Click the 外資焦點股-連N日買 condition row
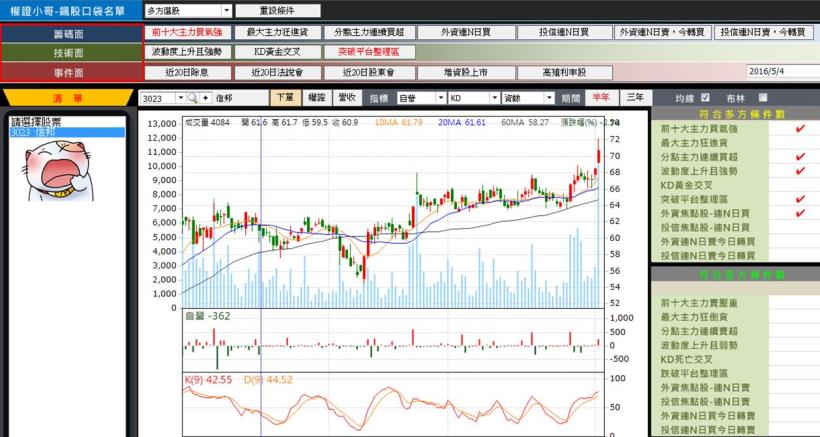This screenshot has width=820, height=437. coord(735,213)
